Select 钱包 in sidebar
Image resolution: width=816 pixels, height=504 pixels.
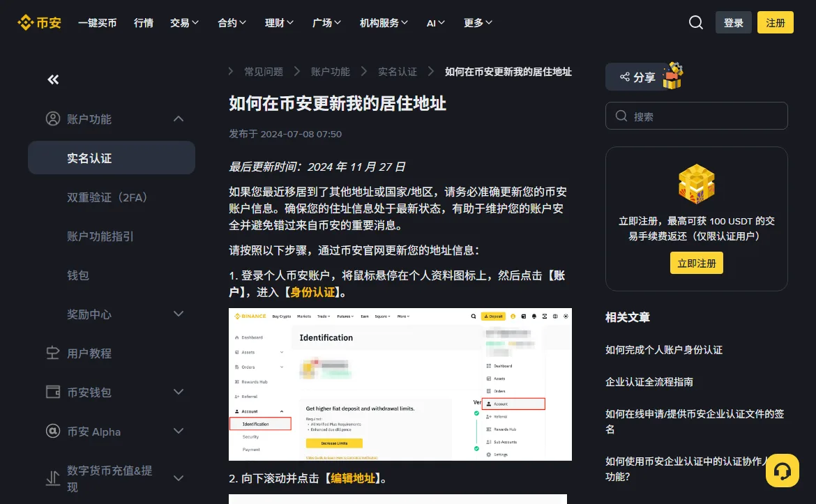[77, 275]
